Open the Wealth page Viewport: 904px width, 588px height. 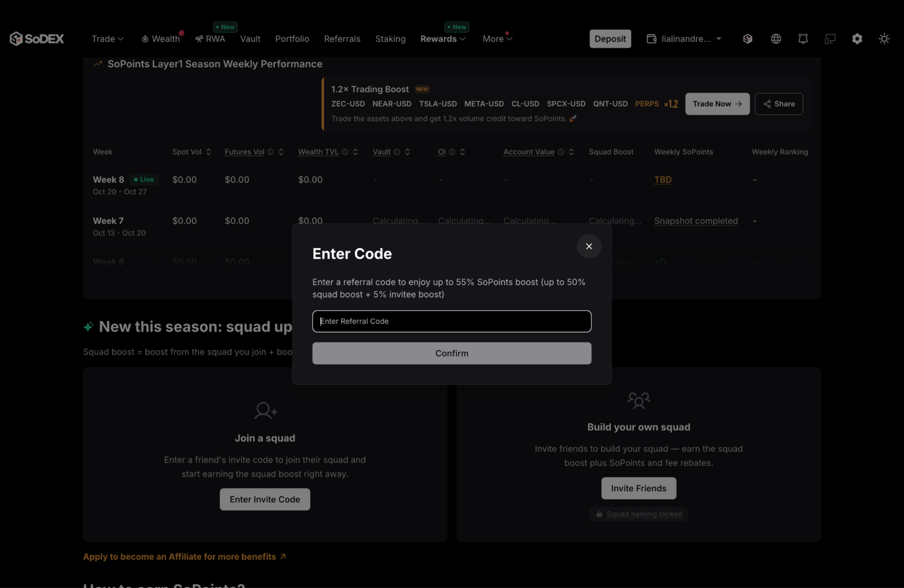pos(161,38)
